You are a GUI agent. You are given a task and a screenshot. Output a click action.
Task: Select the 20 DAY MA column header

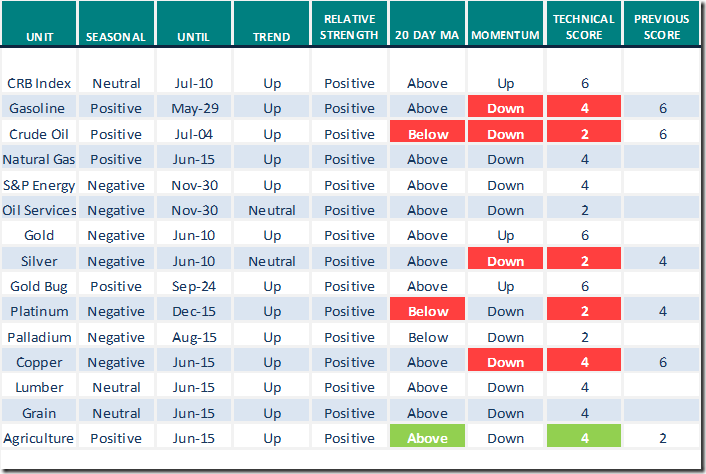point(428,37)
